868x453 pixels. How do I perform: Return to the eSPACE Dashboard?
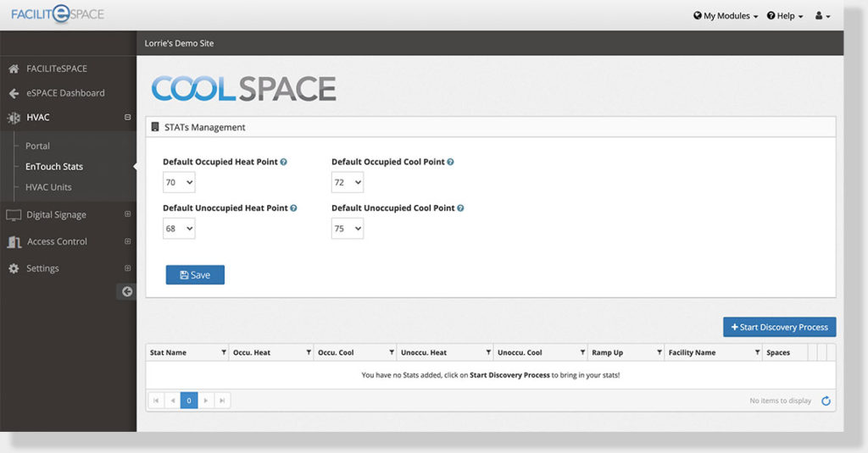[x=68, y=93]
